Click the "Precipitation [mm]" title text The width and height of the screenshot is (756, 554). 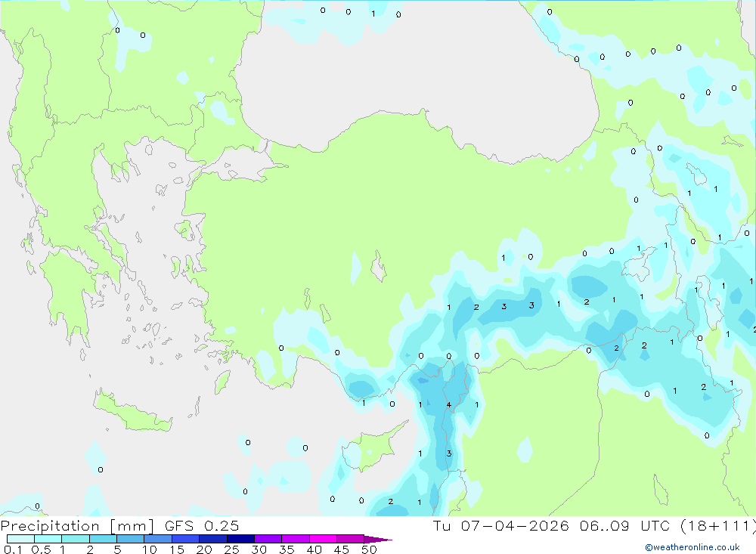click(x=77, y=526)
